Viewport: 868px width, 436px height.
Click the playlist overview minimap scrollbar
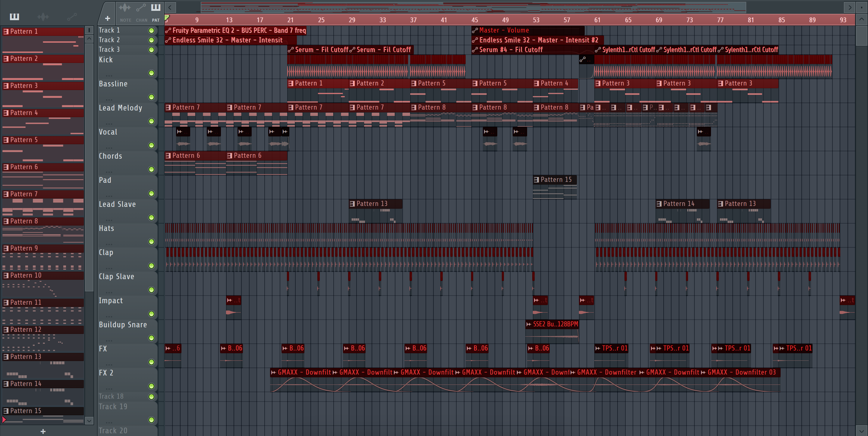click(x=473, y=7)
